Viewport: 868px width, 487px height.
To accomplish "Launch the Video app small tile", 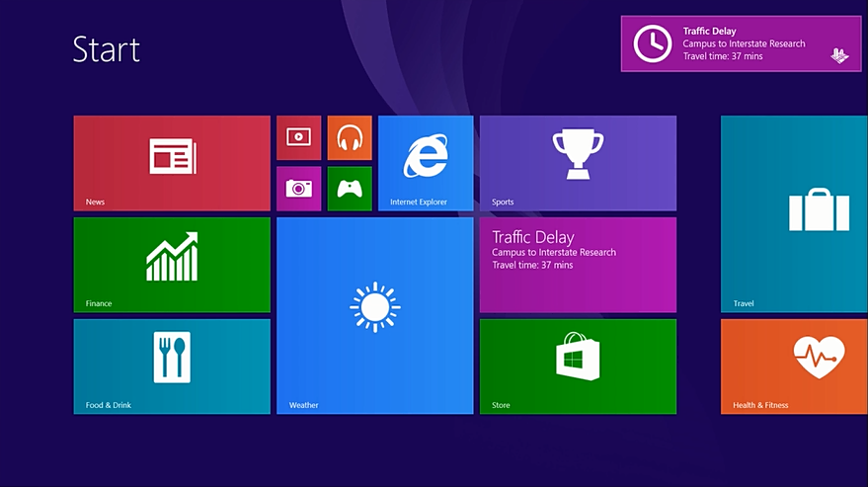I will pyautogui.click(x=298, y=137).
